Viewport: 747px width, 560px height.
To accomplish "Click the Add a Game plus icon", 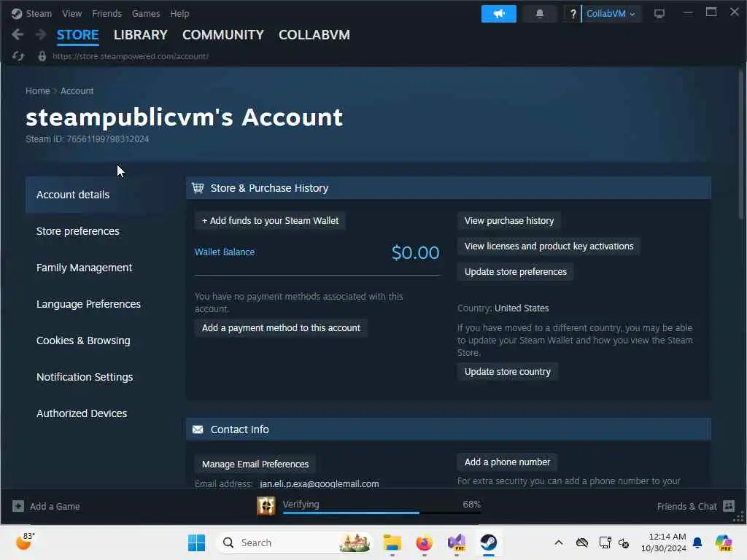I will pos(18,506).
